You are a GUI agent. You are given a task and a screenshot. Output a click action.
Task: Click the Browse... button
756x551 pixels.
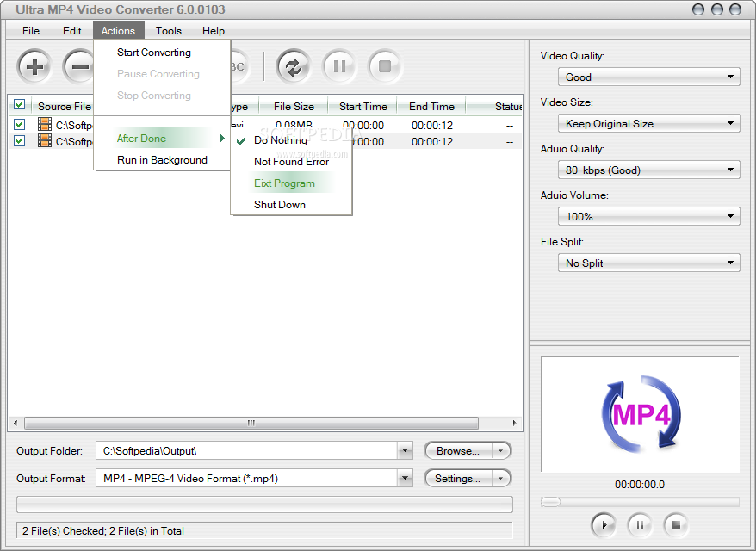(x=457, y=451)
